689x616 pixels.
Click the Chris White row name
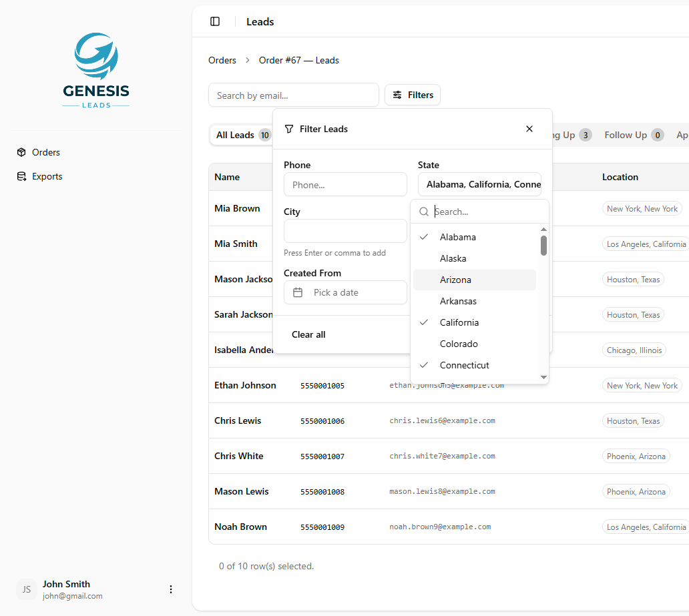238,456
